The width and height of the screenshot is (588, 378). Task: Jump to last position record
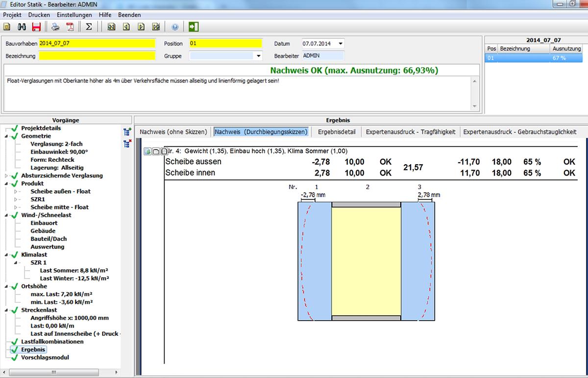coord(156,26)
